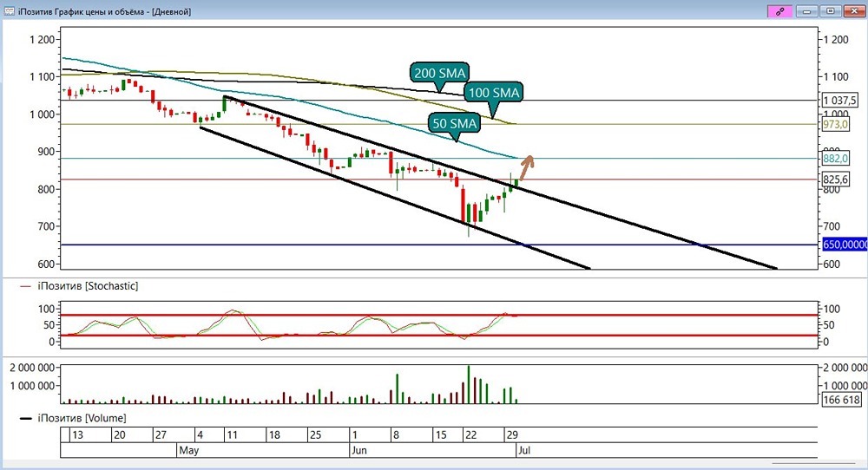Click the 200 SMA callout label
The height and width of the screenshot is (470, 868).
point(439,73)
